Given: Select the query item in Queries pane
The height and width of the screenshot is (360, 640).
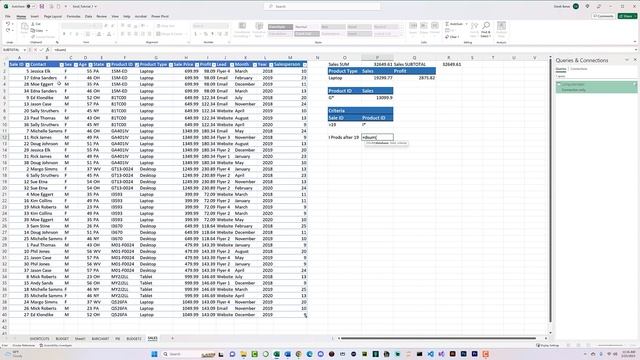Looking at the screenshot, I should pos(596,87).
